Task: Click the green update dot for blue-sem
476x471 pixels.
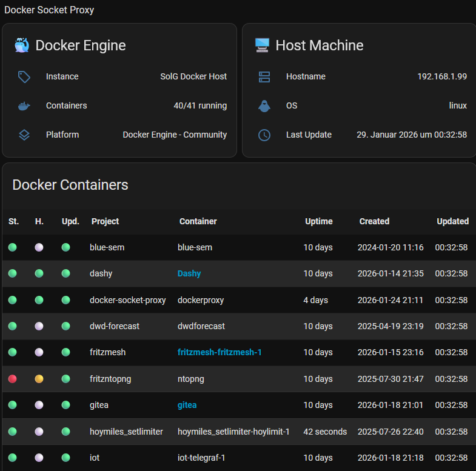Action: pos(66,247)
